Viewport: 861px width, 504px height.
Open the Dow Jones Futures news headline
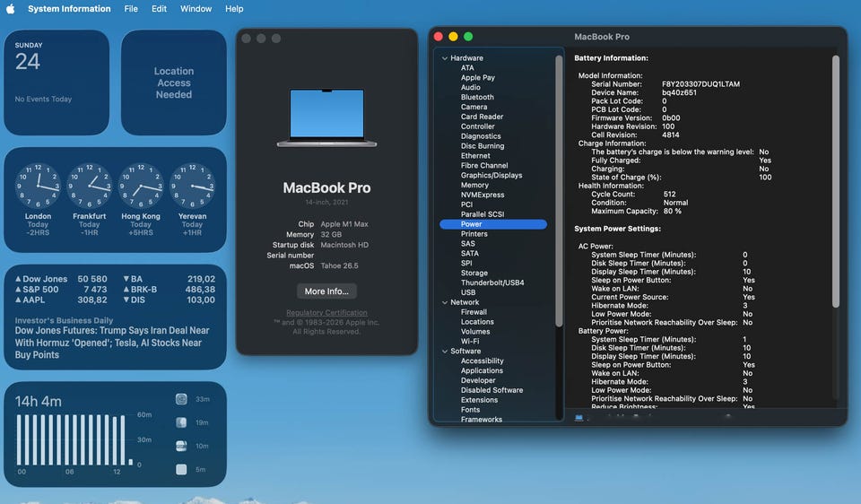coord(112,343)
